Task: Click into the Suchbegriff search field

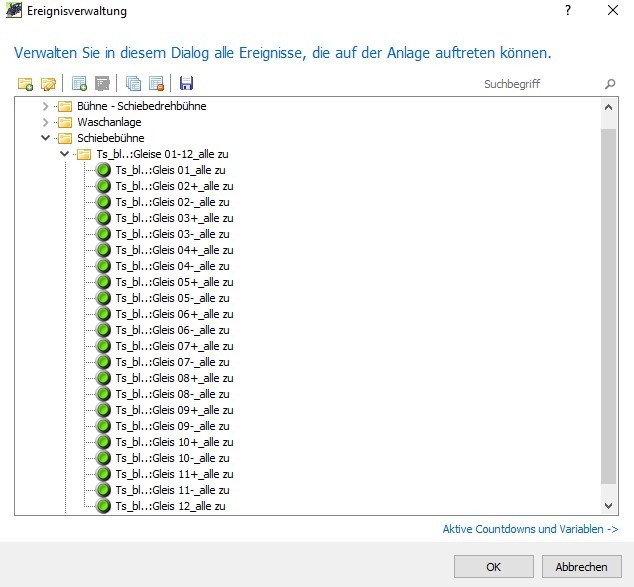Action: [x=542, y=84]
